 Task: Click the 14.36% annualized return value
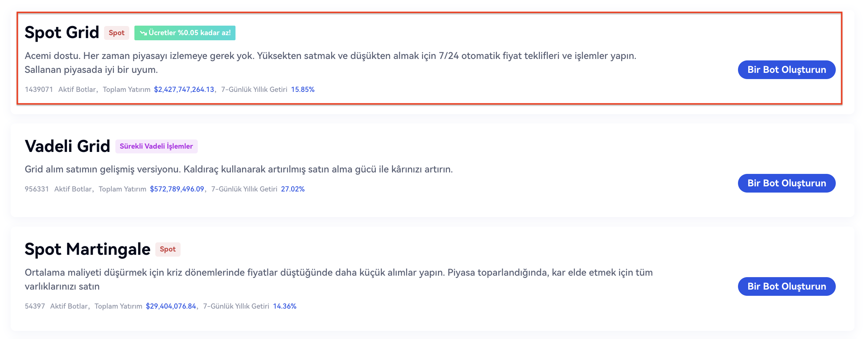pyautogui.click(x=285, y=306)
